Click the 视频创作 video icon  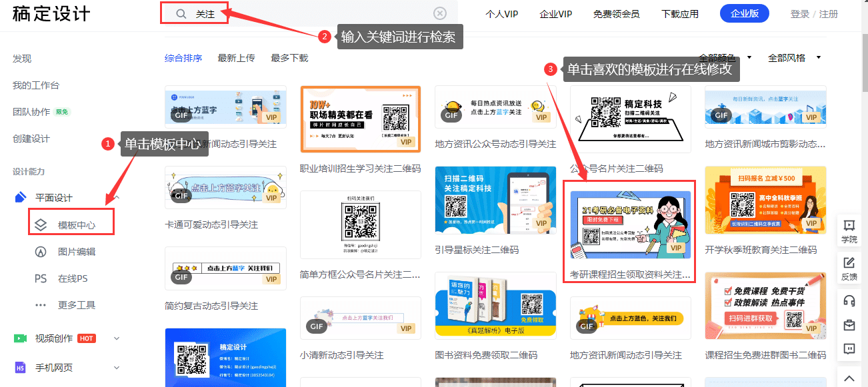click(x=21, y=338)
